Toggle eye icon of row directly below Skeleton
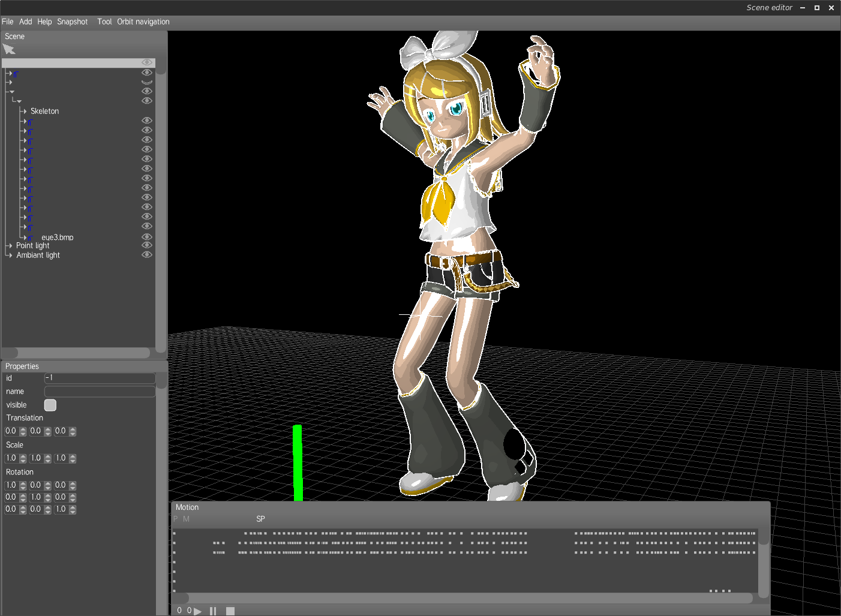 point(146,121)
